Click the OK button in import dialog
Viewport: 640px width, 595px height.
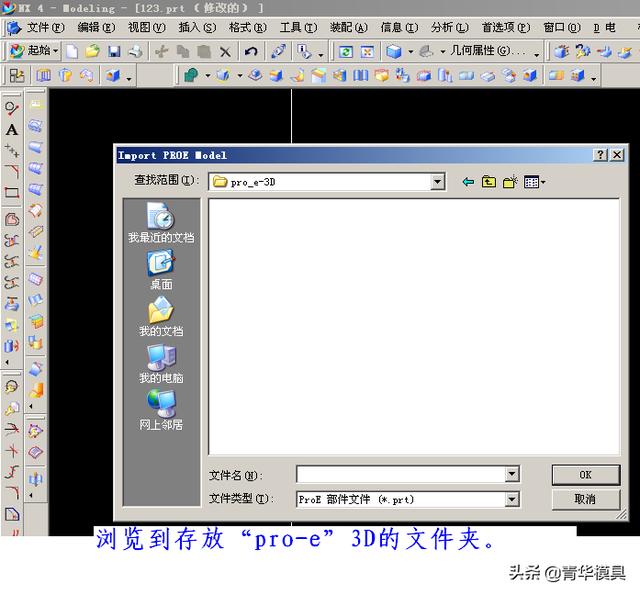point(586,475)
